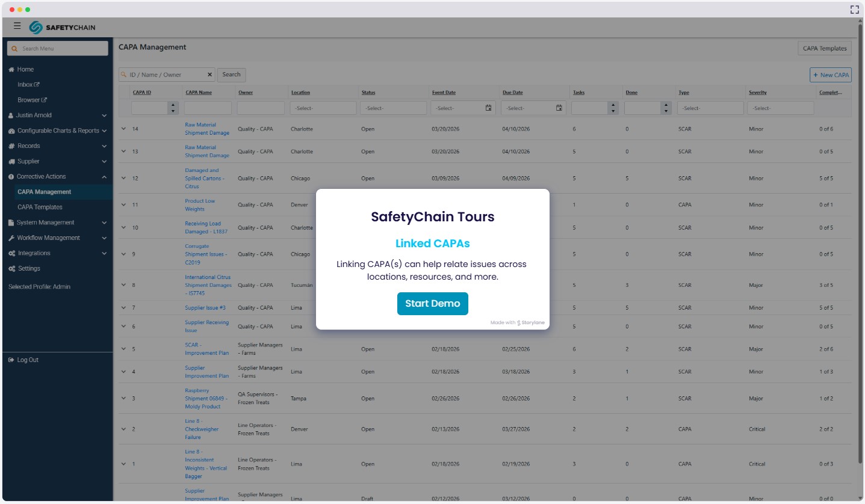Expand the Supplier menu
Screen dimensions: 865x504
tap(104, 162)
